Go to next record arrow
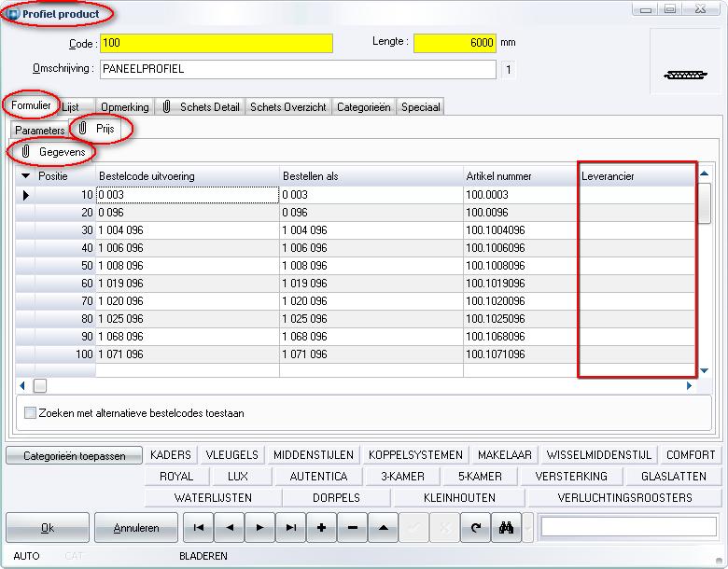 click(x=259, y=527)
